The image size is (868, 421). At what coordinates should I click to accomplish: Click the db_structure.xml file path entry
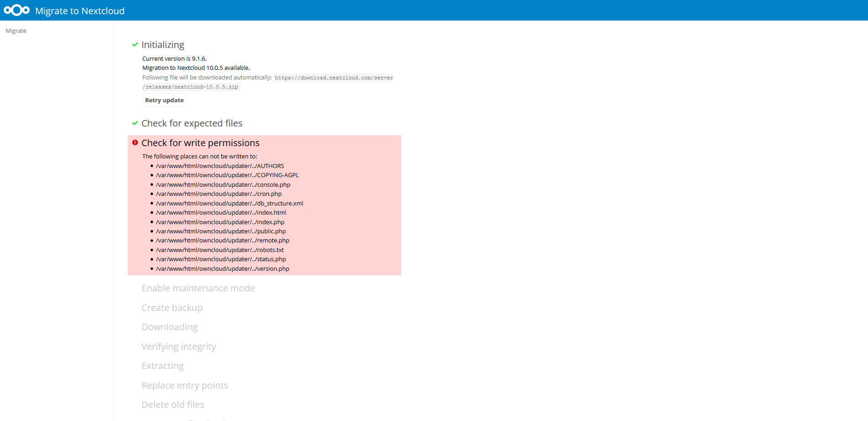tap(229, 203)
